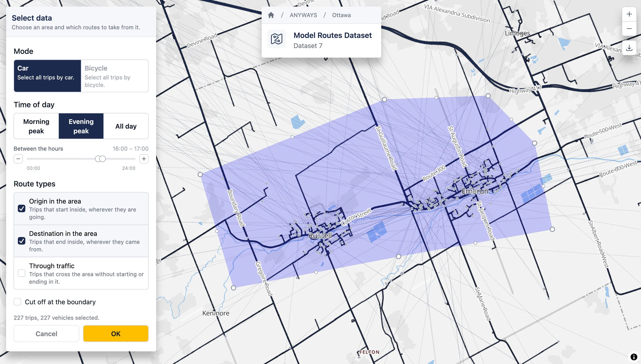Select Bicycle mode
The image size is (641, 364).
click(x=115, y=76)
